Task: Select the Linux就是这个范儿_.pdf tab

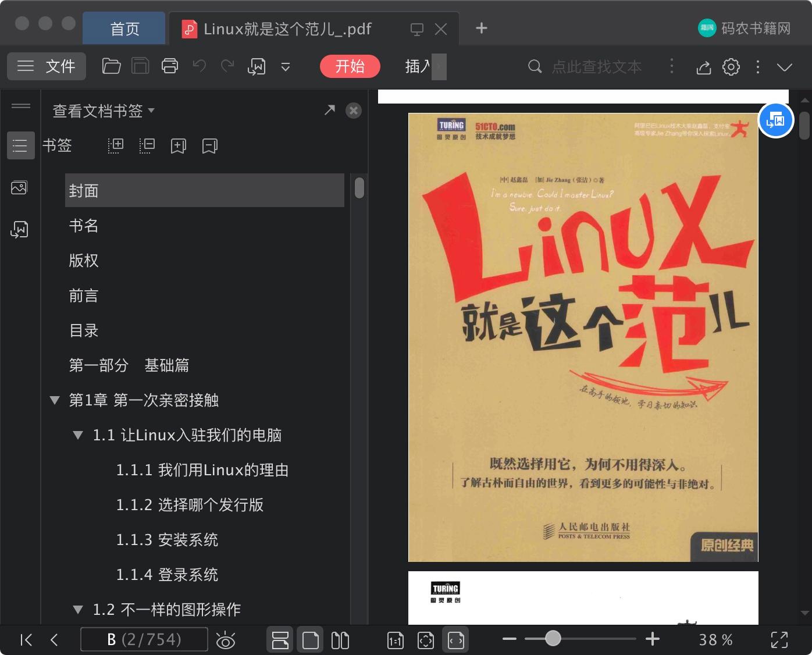Action: (x=287, y=29)
